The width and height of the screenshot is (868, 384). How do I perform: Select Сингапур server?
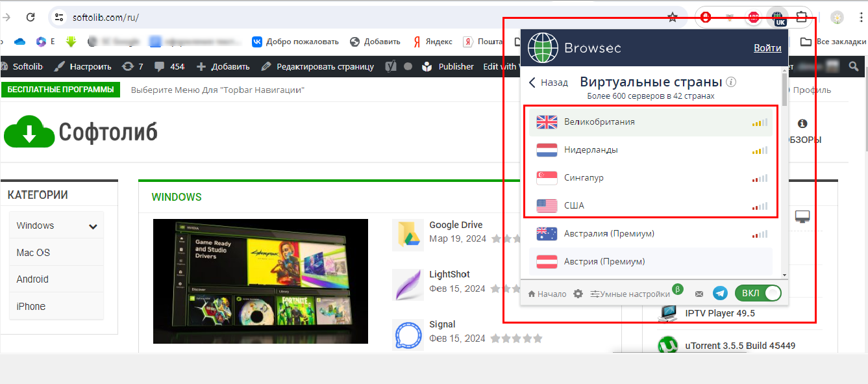[x=651, y=178]
